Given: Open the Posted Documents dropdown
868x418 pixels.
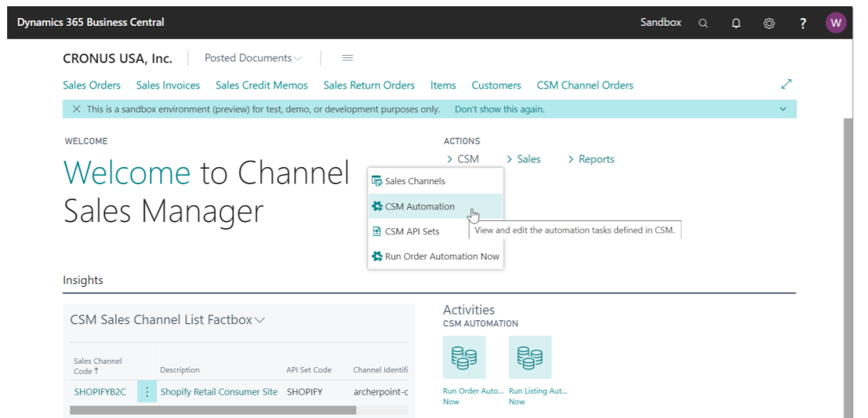Looking at the screenshot, I should [253, 57].
